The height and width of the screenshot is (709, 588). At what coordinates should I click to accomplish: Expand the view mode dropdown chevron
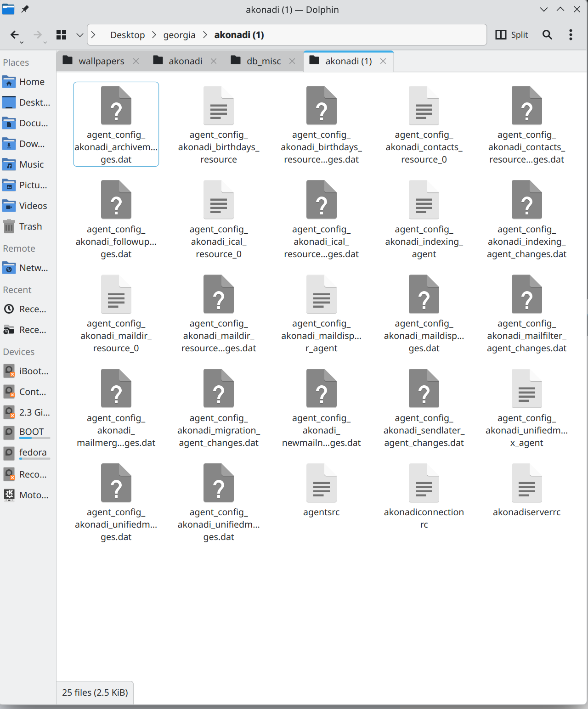(79, 35)
